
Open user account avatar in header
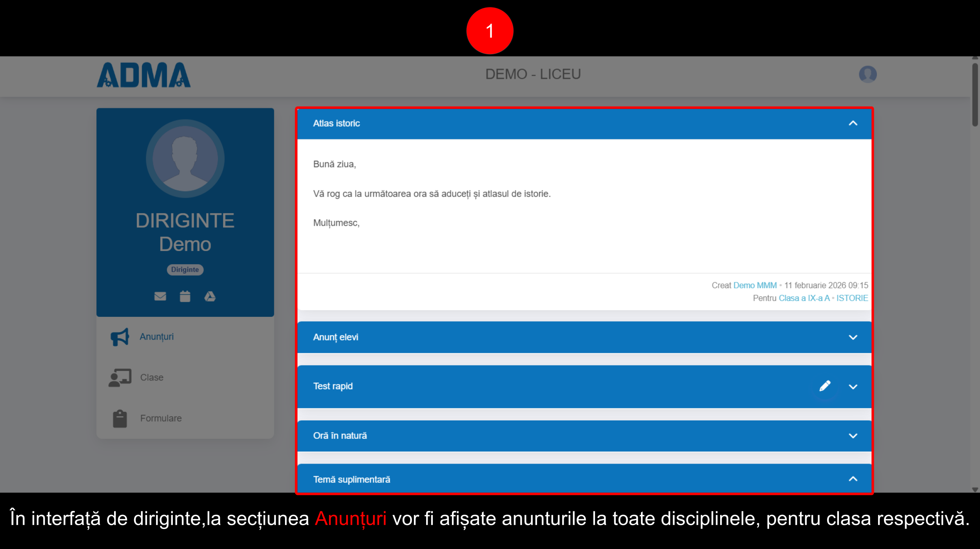867,74
